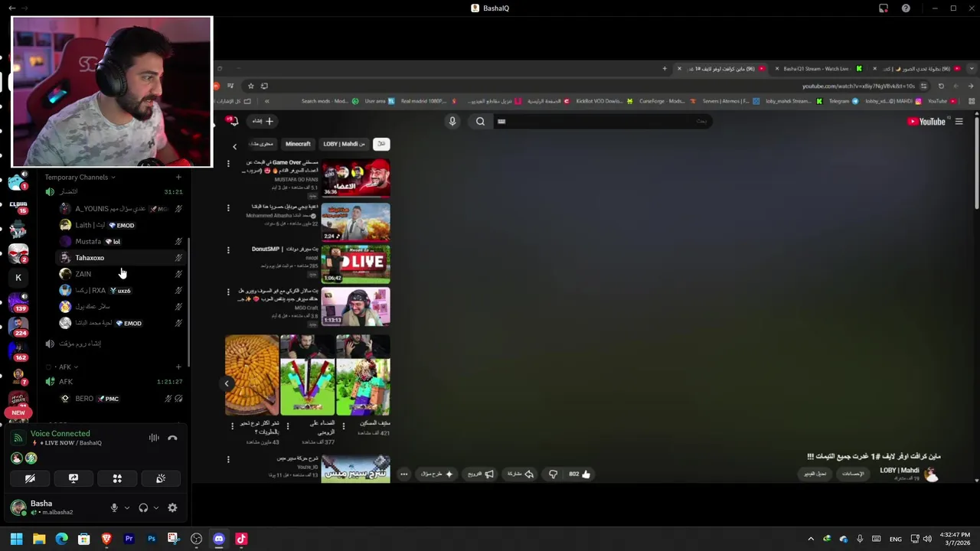The width and height of the screenshot is (980, 551).
Task: Open more actions ellipsis under video
Action: coord(403,474)
